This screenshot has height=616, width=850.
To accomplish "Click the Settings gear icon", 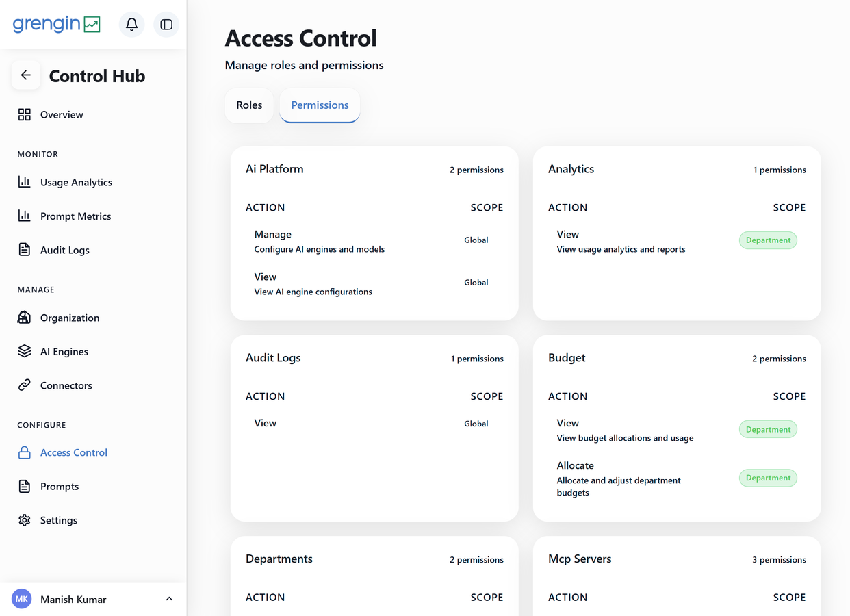I will (x=25, y=520).
